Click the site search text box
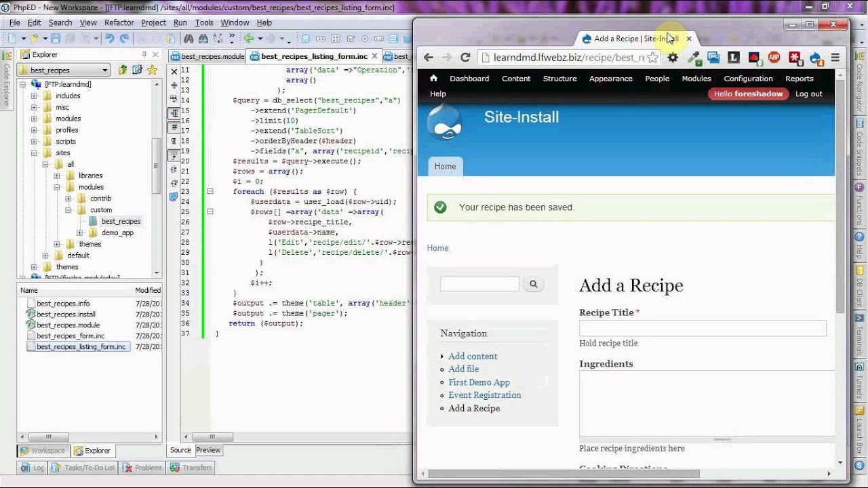This screenshot has height=488, width=868. point(479,285)
